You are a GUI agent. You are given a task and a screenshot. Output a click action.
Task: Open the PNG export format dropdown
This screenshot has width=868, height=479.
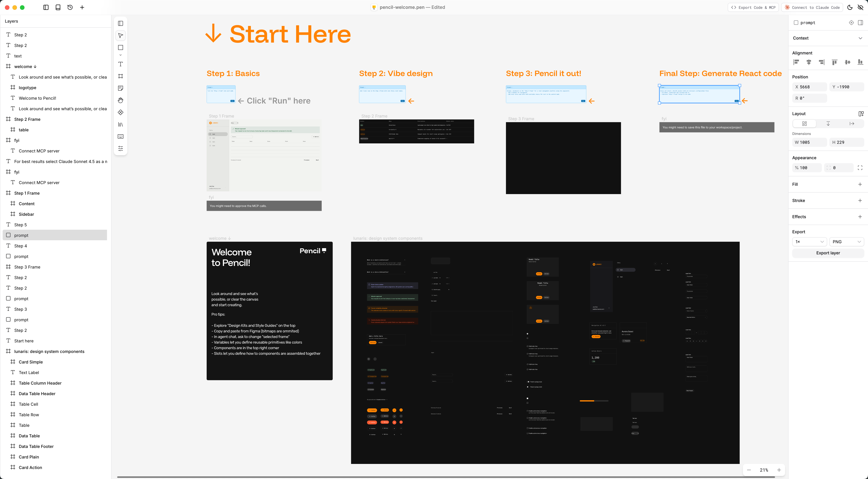click(x=847, y=242)
